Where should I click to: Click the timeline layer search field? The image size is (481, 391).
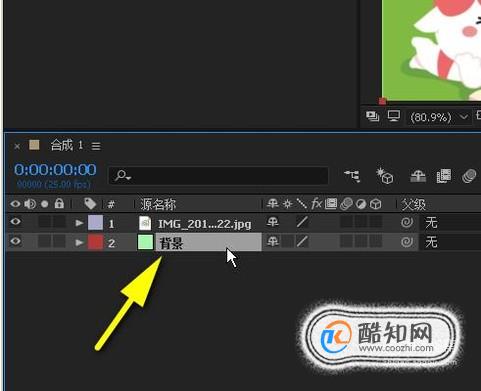[x=218, y=176]
